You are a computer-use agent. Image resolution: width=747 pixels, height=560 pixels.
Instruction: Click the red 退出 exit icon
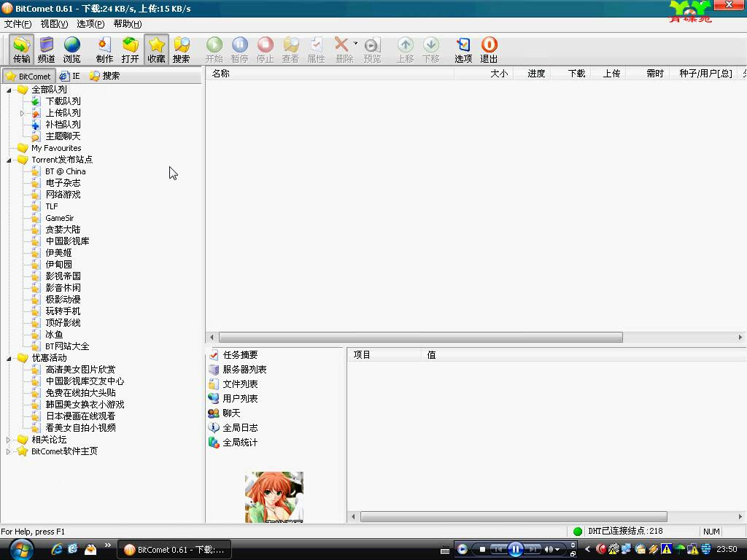pyautogui.click(x=489, y=50)
